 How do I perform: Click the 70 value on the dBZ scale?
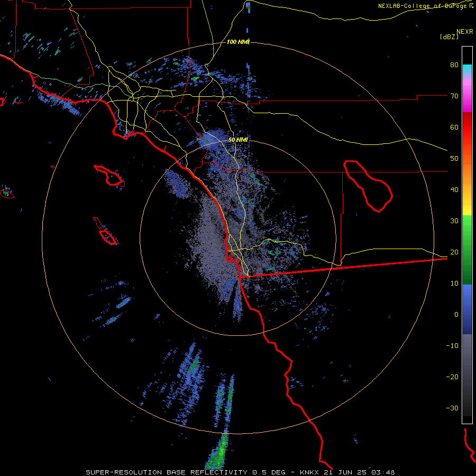(x=454, y=96)
